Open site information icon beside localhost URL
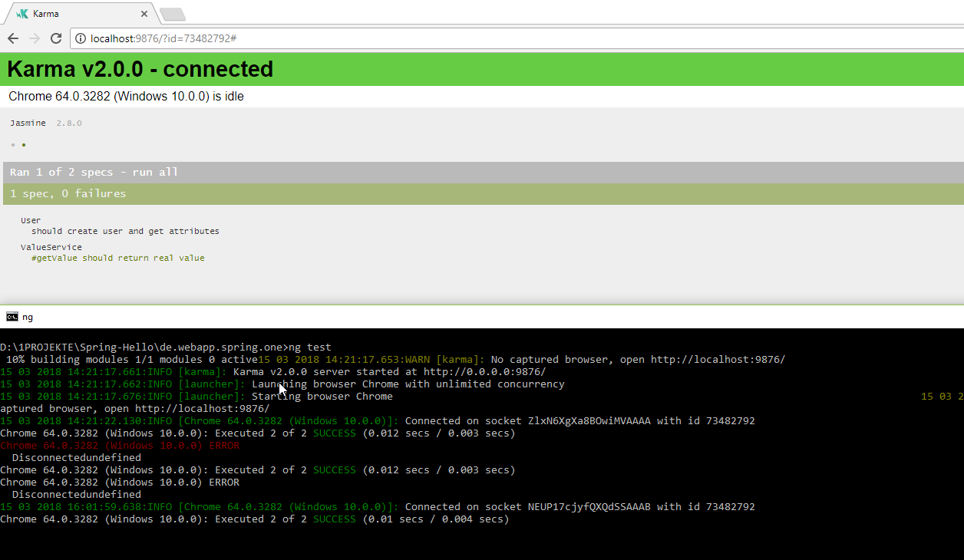 click(81, 38)
